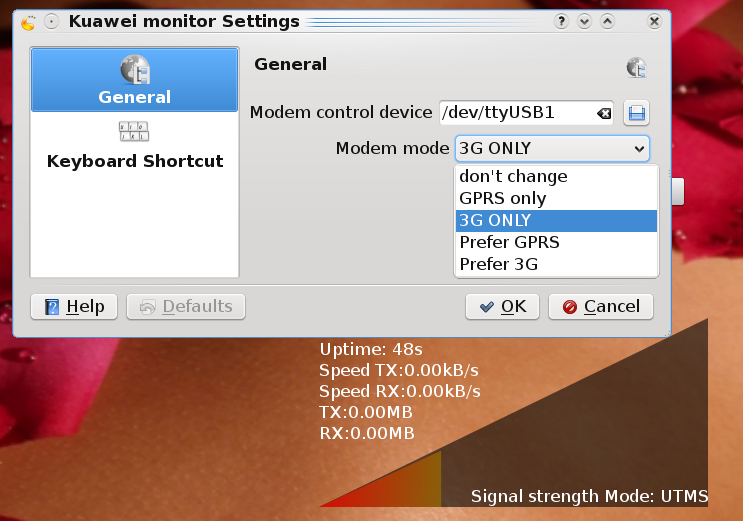Toggle the on-all-desktops title bar dot button
743x521 pixels.
[51, 22]
